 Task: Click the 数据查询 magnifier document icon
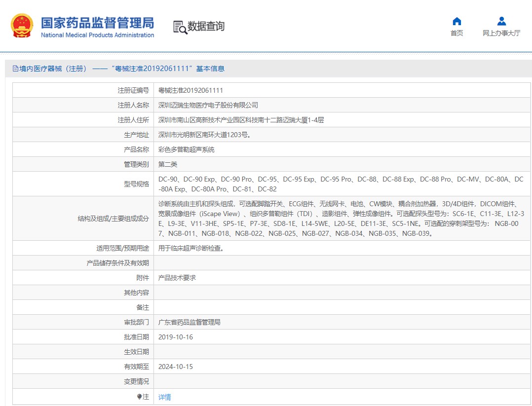click(180, 27)
